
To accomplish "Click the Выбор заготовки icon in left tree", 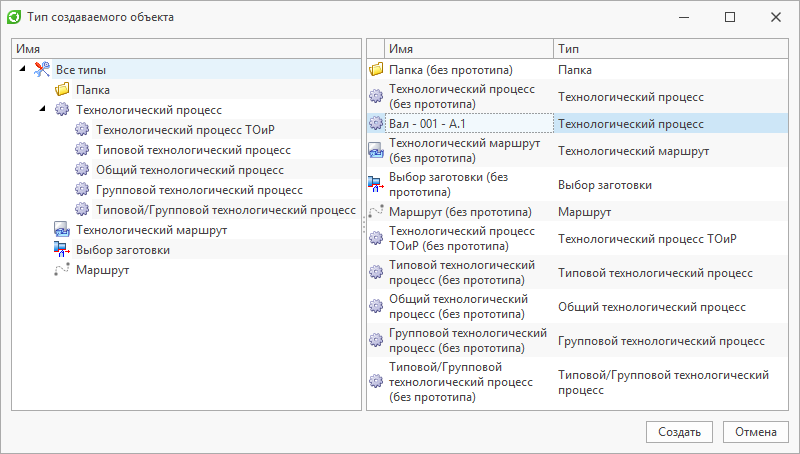I will pos(62,249).
